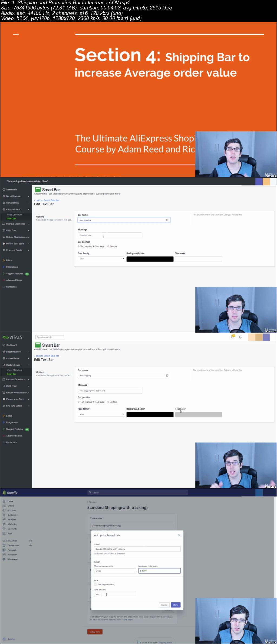The width and height of the screenshot is (277, 644).
Task: Select Top relative radio in the Free Shipping message frame
Action: (79, 402)
